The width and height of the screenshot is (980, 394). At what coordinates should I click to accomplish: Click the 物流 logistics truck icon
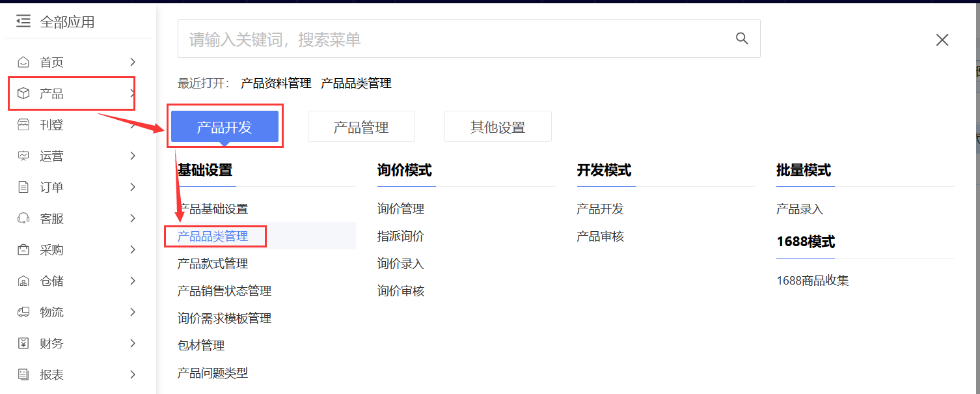23,312
